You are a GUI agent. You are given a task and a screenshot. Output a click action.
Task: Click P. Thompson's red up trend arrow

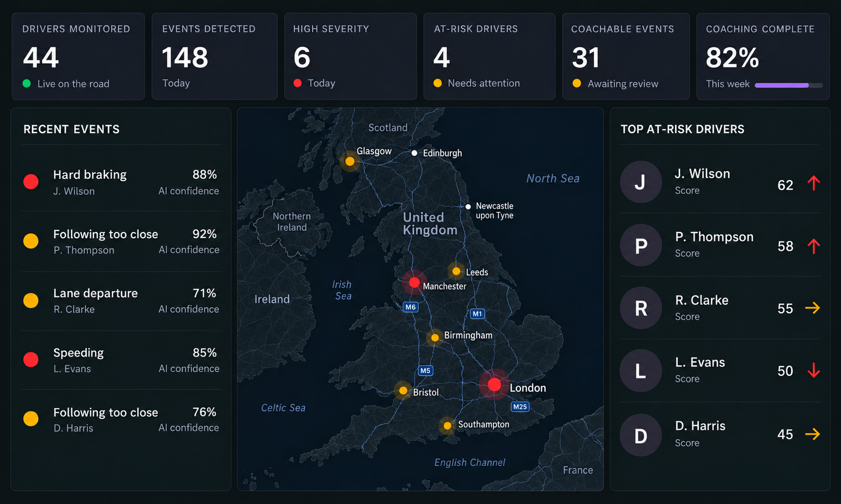(813, 246)
